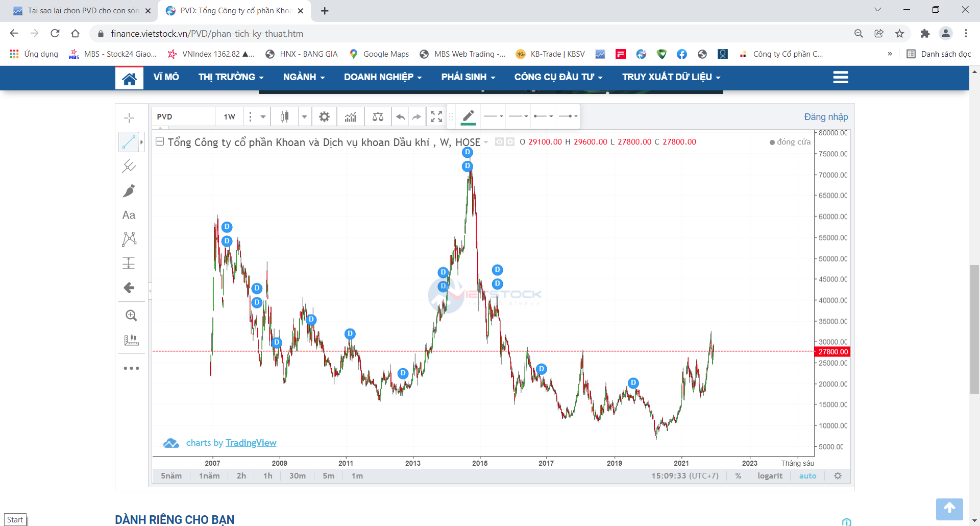Open the hamburger menu on navigation bar
Image resolution: width=980 pixels, height=526 pixels.
point(840,77)
